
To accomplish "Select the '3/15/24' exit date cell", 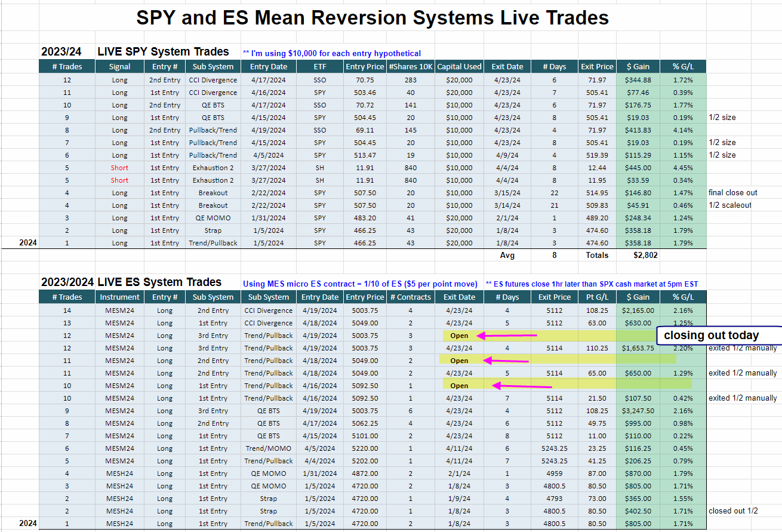I will point(507,193).
